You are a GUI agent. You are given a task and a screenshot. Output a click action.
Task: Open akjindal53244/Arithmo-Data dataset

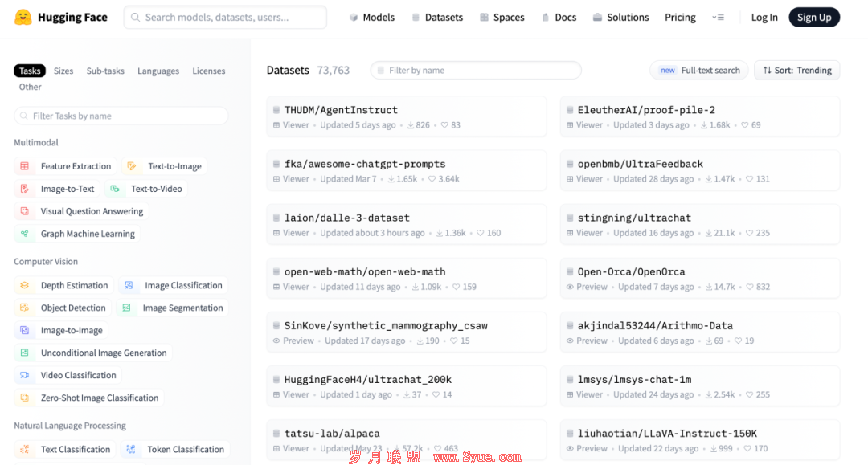coord(700,332)
